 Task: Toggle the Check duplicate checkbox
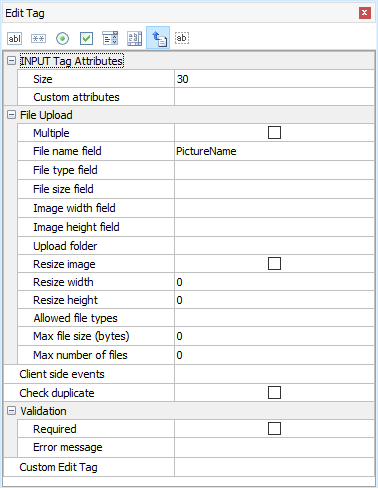pos(274,393)
